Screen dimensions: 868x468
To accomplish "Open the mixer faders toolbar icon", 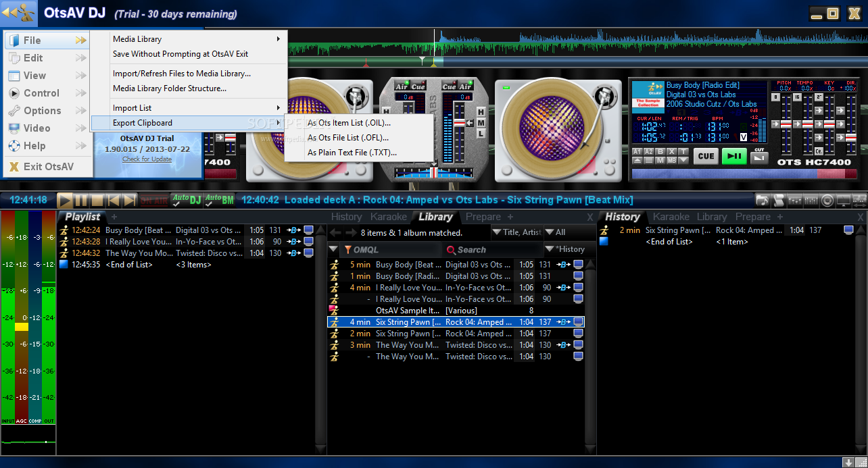I will (x=795, y=201).
